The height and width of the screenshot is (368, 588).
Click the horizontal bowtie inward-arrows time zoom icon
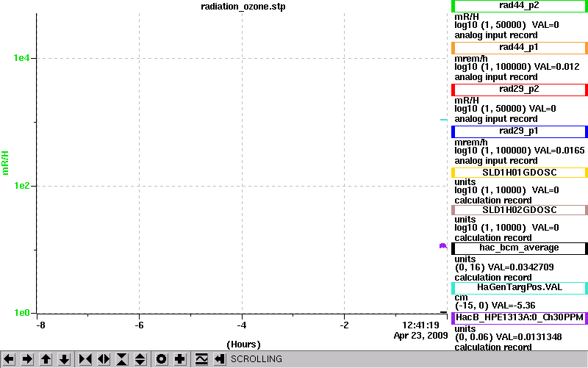click(x=85, y=359)
